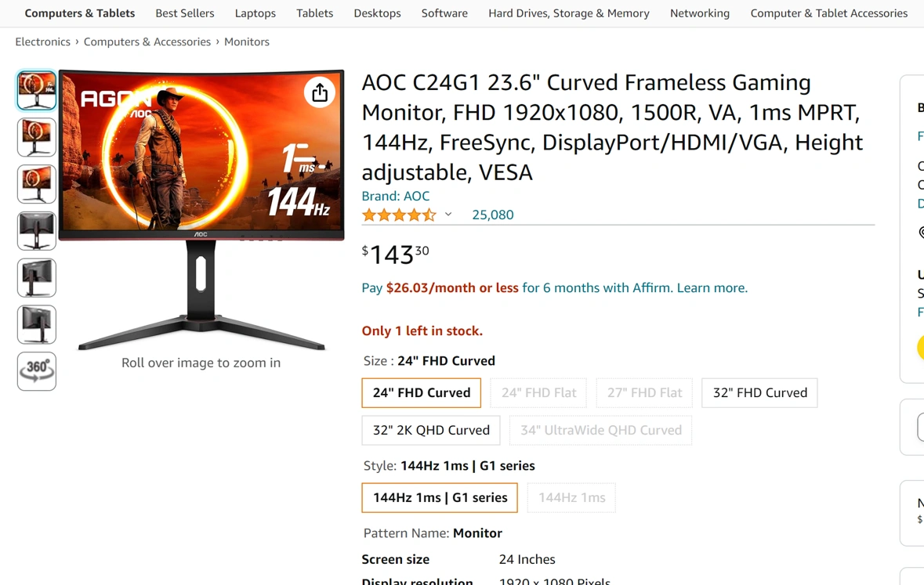This screenshot has width=924, height=585.
Task: Click the share icon on product image
Action: pyautogui.click(x=320, y=92)
